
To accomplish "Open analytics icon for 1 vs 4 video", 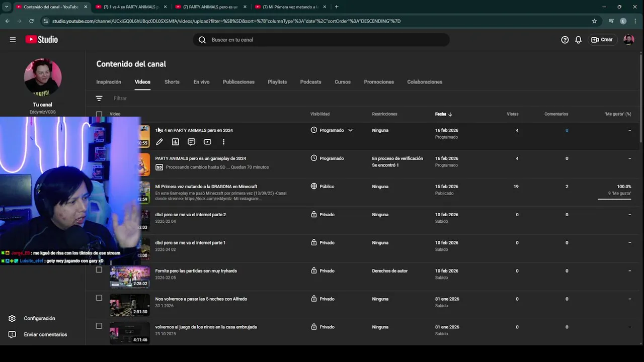I will (x=175, y=142).
